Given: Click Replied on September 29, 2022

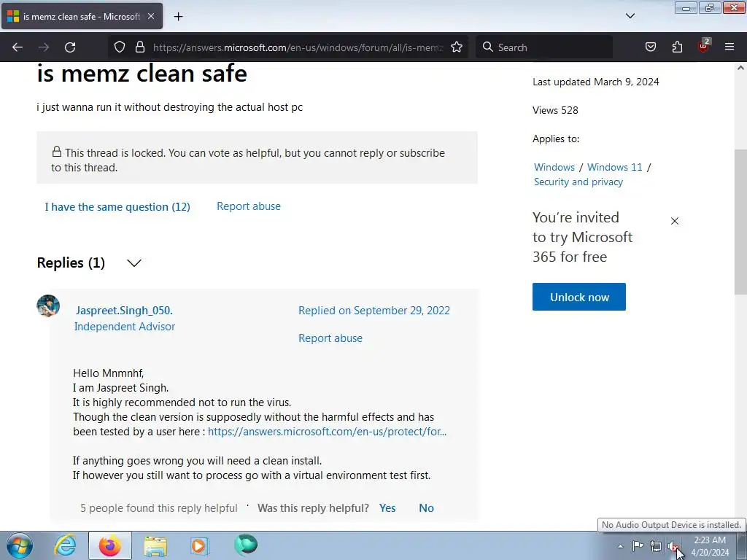Looking at the screenshot, I should tap(374, 311).
